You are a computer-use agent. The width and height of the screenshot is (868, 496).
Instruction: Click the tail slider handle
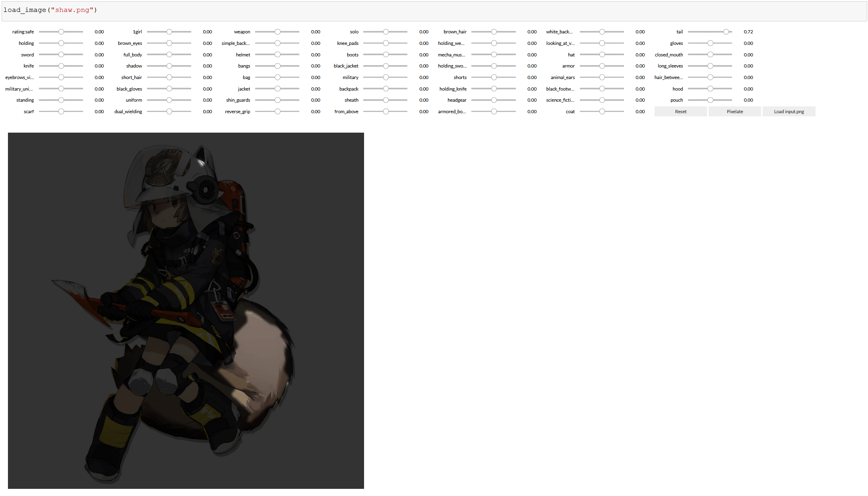point(726,32)
